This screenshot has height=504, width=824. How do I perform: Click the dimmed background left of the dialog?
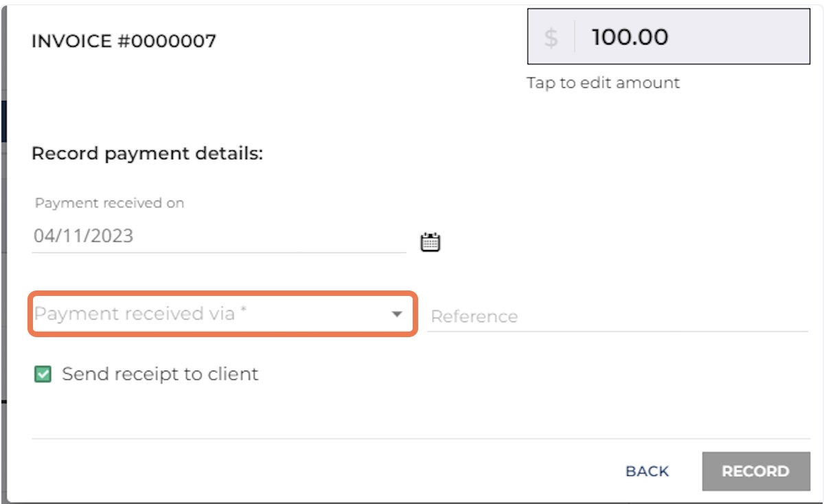[3, 275]
